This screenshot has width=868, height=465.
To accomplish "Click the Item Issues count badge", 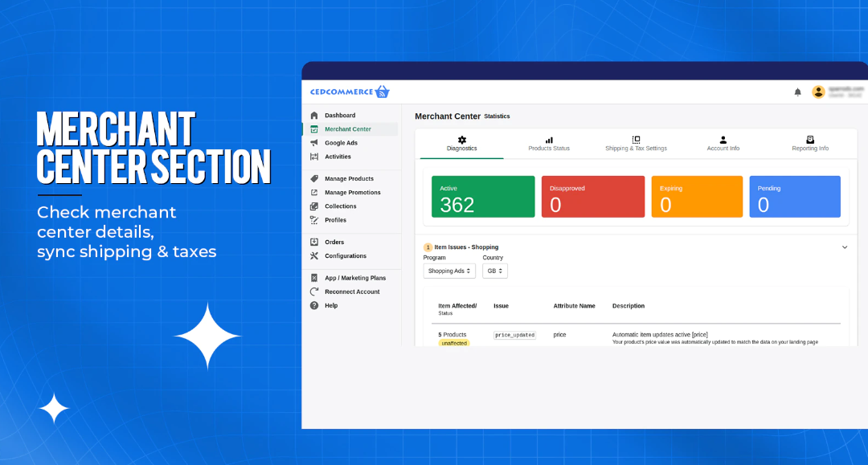I will click(428, 247).
